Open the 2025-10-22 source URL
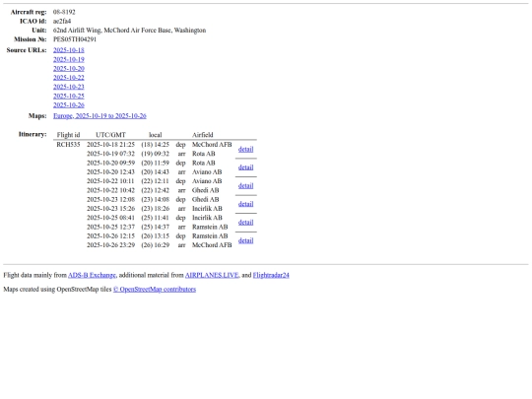532x399 pixels. click(x=69, y=78)
